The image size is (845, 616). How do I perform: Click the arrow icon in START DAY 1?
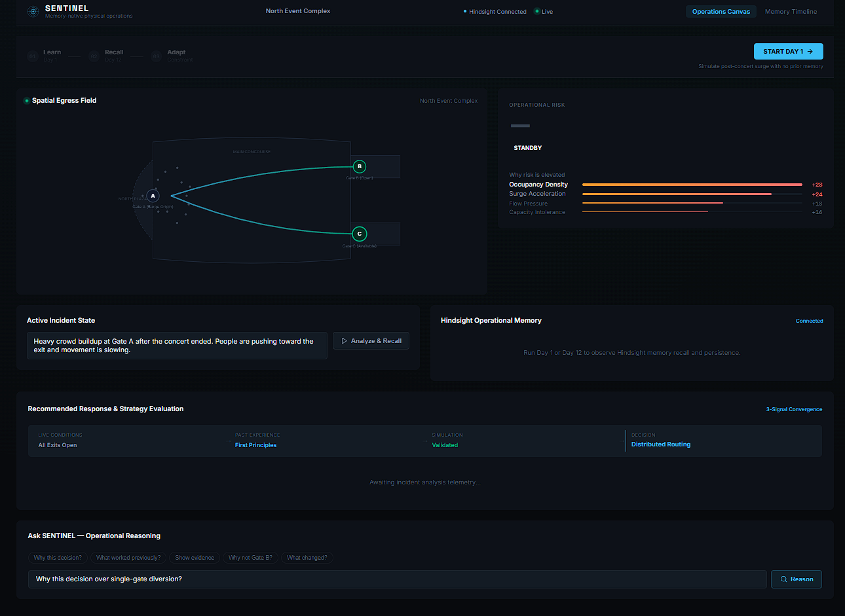[x=810, y=51]
